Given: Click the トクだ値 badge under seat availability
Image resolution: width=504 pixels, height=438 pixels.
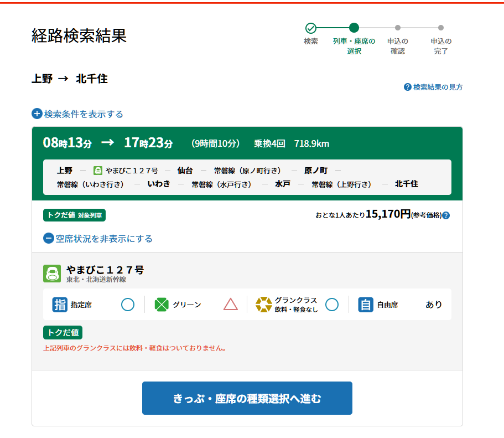Looking at the screenshot, I should [63, 332].
